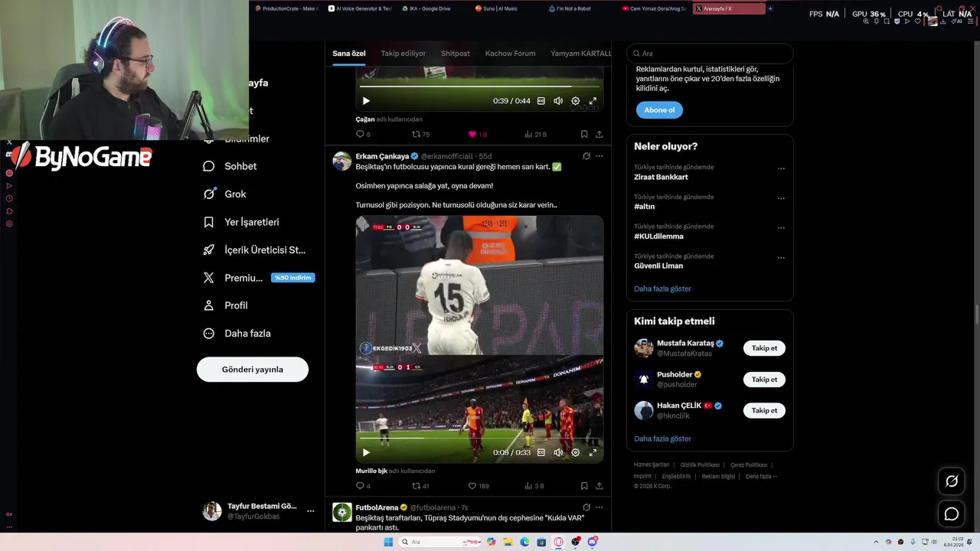Mute Erkam Çankaya video sound

pos(558,452)
